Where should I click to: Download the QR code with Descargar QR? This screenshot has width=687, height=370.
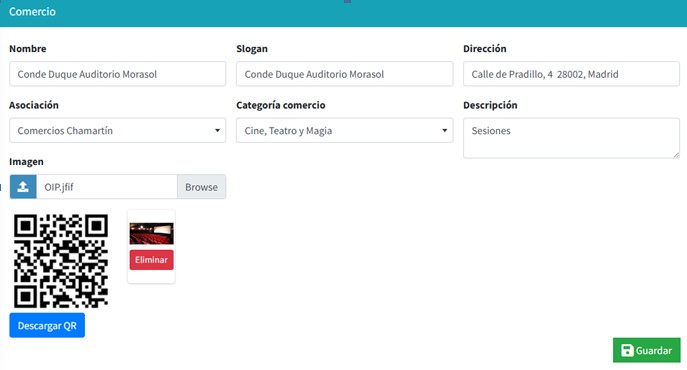click(47, 325)
